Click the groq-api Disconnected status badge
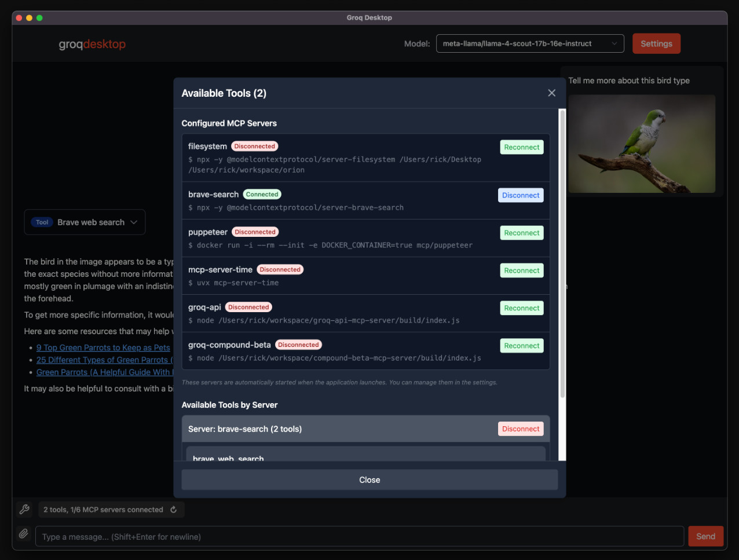 click(248, 308)
